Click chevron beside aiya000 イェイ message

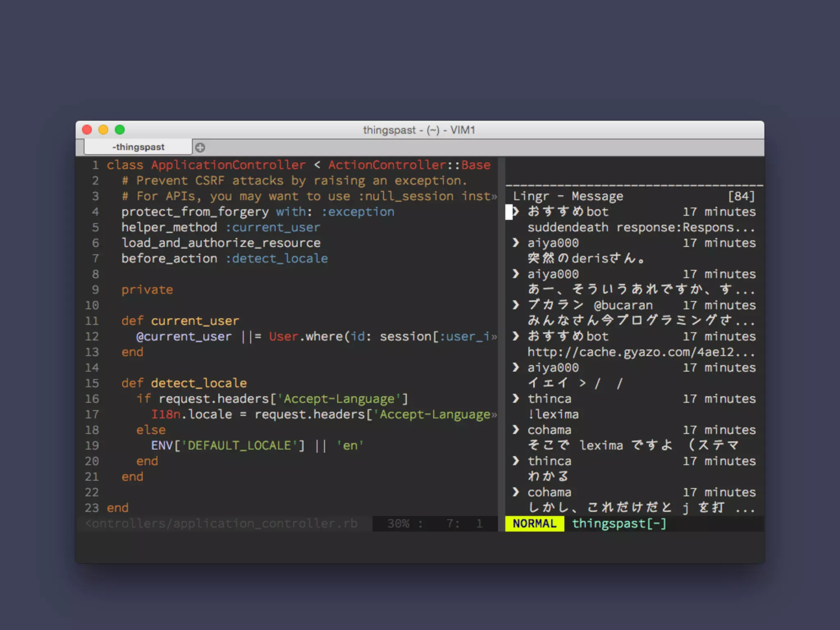[516, 367]
